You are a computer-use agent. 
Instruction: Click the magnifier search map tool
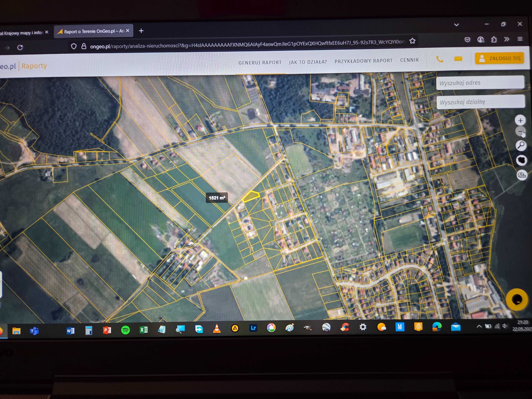[521, 146]
